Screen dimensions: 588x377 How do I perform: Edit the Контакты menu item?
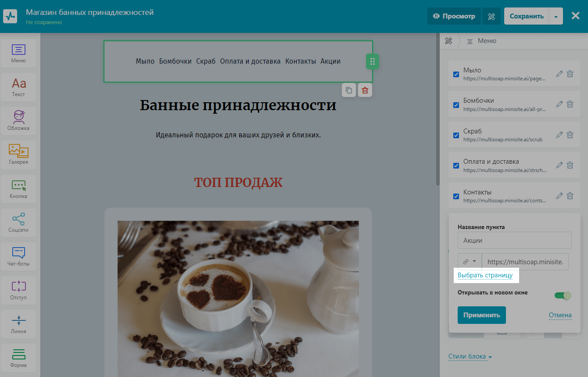559,196
